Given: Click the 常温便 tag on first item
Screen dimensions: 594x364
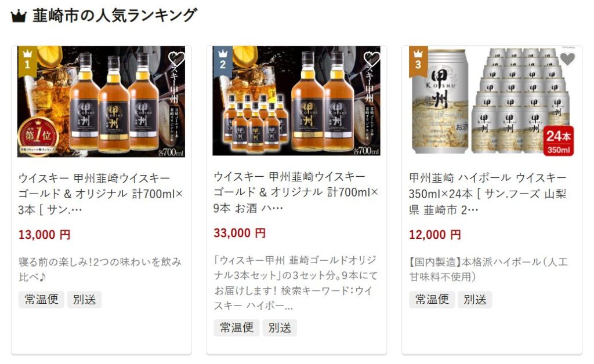Looking at the screenshot, I should coord(41,300).
